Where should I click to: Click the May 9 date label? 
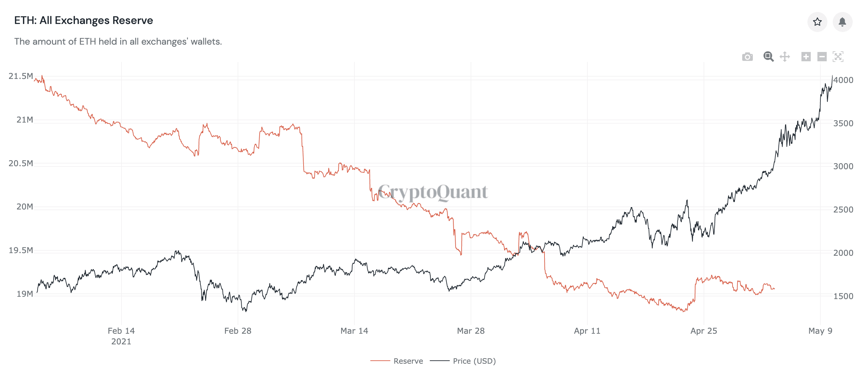click(820, 331)
